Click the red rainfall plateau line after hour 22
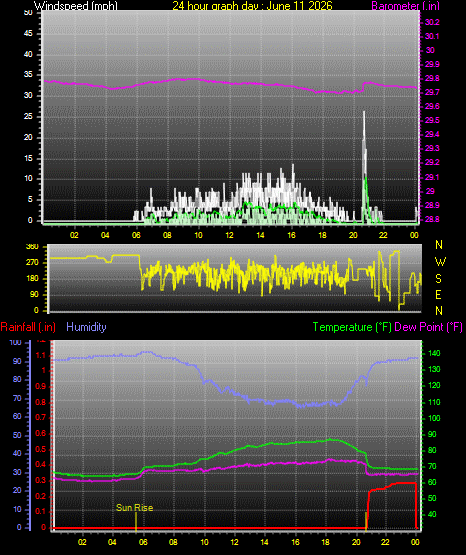 coord(405,483)
